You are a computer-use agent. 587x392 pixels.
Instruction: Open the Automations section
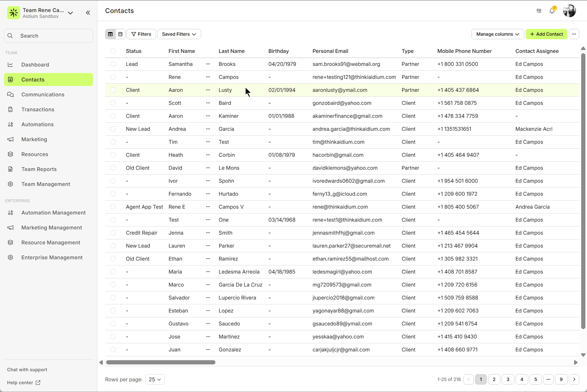pos(37,124)
